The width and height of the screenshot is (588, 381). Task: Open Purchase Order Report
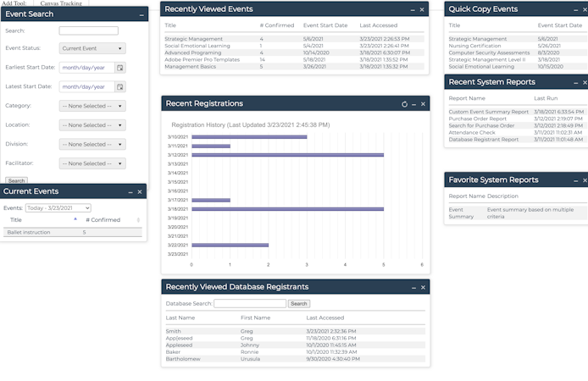pos(477,119)
